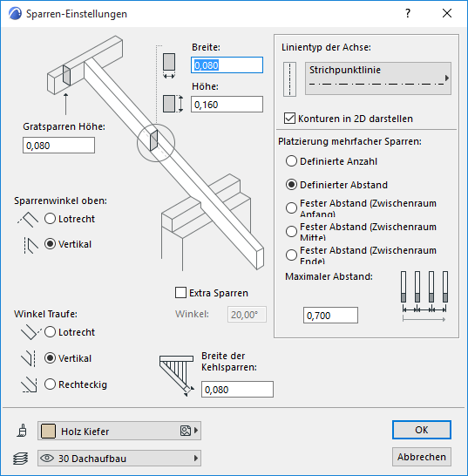
Task: Select Lotrecht for Winkel Traufe
Action: pos(50,332)
